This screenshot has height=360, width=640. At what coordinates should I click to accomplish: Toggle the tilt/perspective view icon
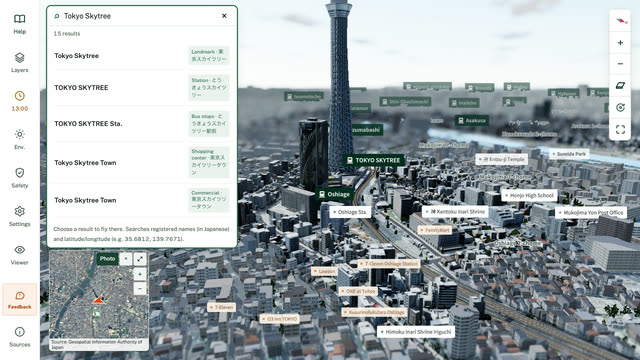(x=620, y=85)
